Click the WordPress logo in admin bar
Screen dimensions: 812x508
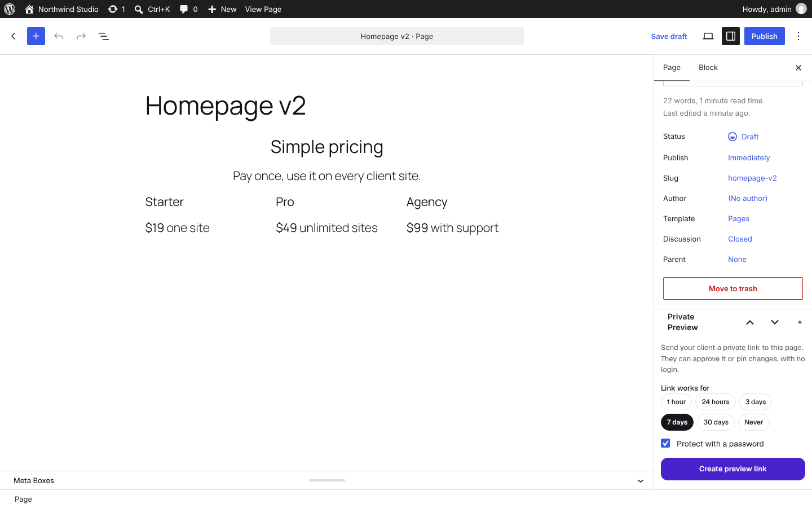10,9
